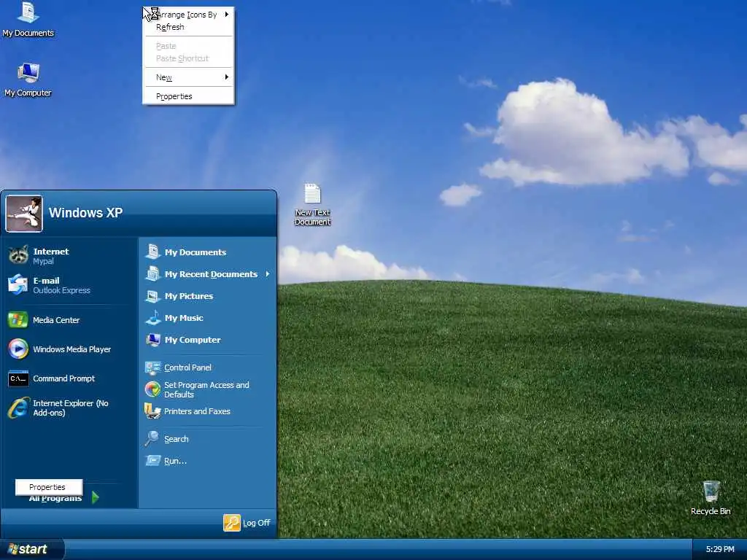Click the Windows Media Player label
Viewport: 747px width, 560px height.
pyautogui.click(x=72, y=349)
